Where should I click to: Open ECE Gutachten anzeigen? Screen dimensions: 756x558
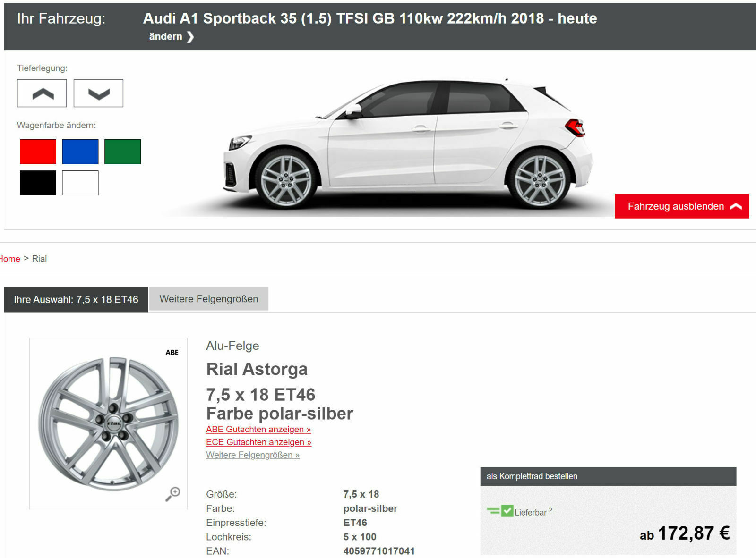click(258, 442)
